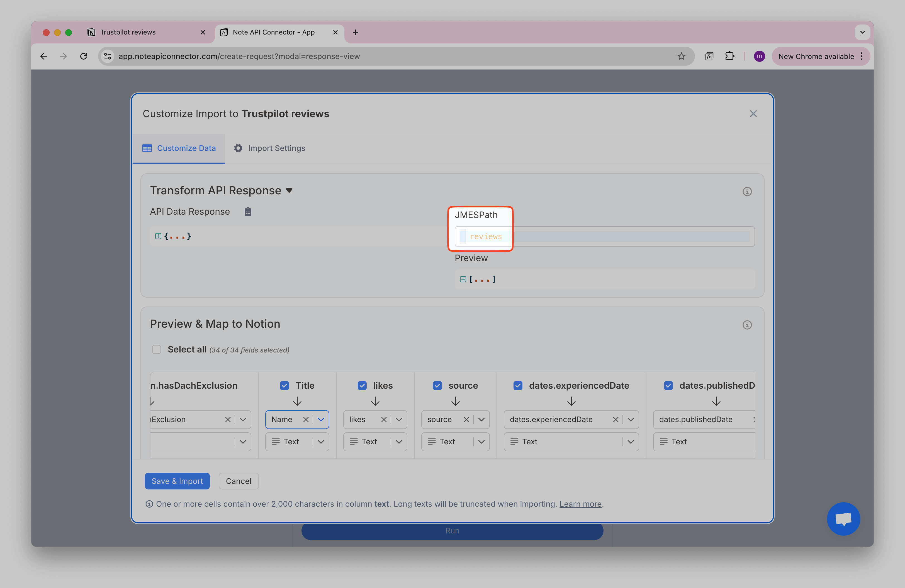Open dates.publishedDate property dropdown
Viewport: 905px width, 588px height.
704,419
